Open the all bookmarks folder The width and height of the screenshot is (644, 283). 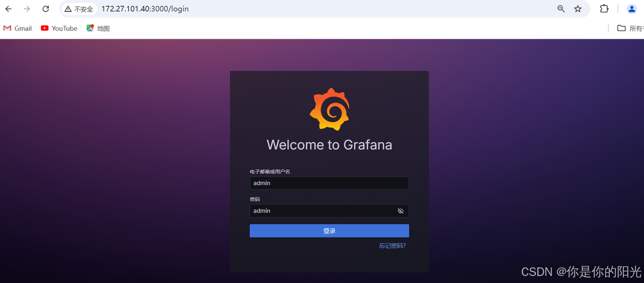click(x=630, y=28)
